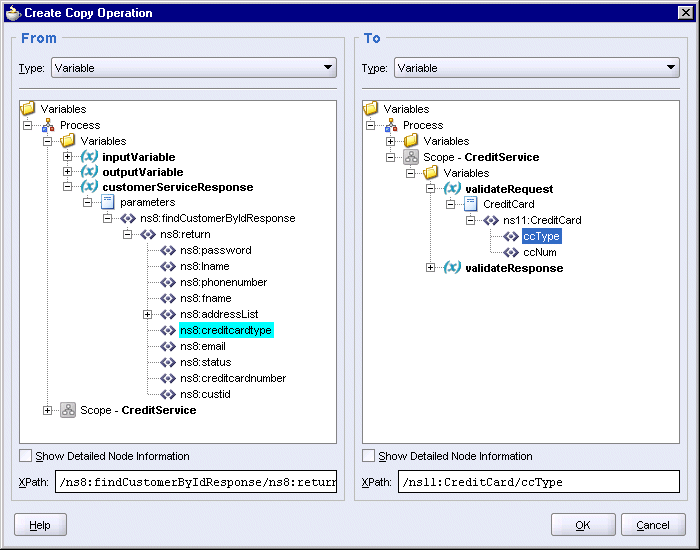Select ns8:phonenumber in the From tree

coord(224,283)
